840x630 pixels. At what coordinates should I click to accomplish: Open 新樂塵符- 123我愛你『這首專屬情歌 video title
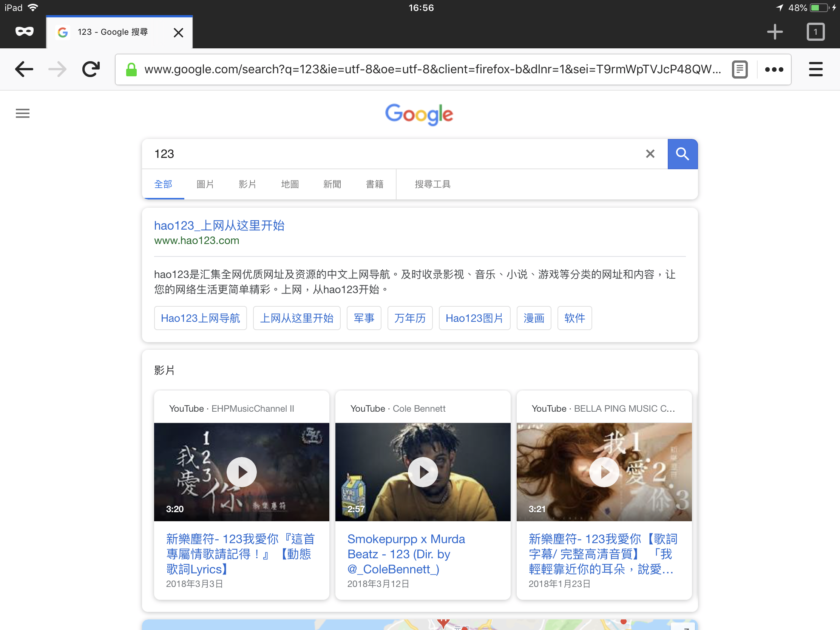coord(240,554)
